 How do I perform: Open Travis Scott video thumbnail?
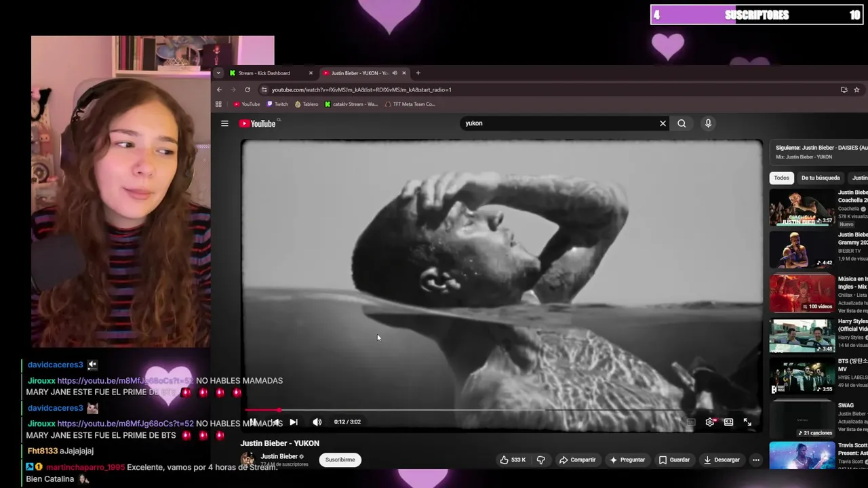point(802,455)
